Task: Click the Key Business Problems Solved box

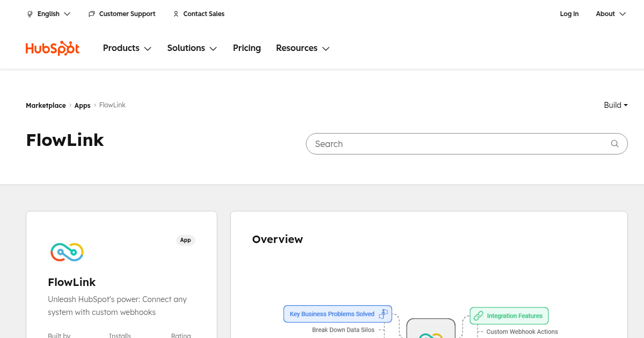Action: (338, 314)
